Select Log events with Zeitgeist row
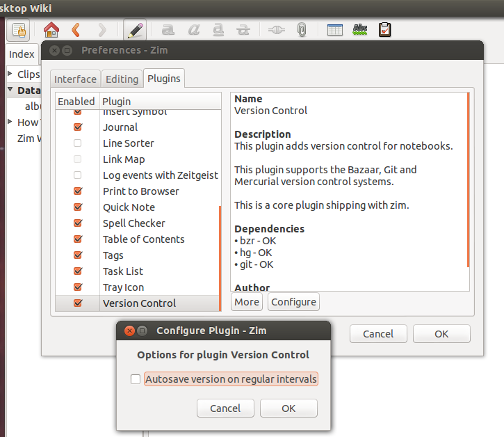The height and width of the screenshot is (437, 504). 137,175
